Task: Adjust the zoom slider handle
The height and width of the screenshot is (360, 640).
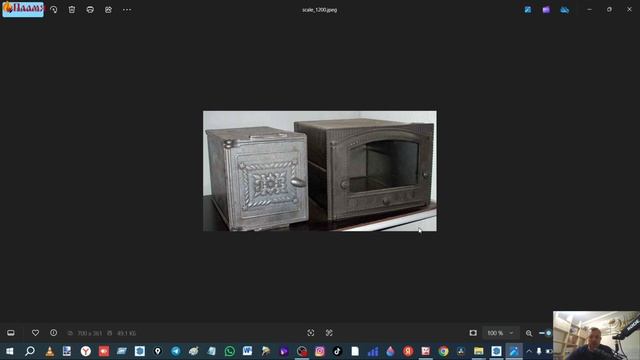Action: (549, 333)
